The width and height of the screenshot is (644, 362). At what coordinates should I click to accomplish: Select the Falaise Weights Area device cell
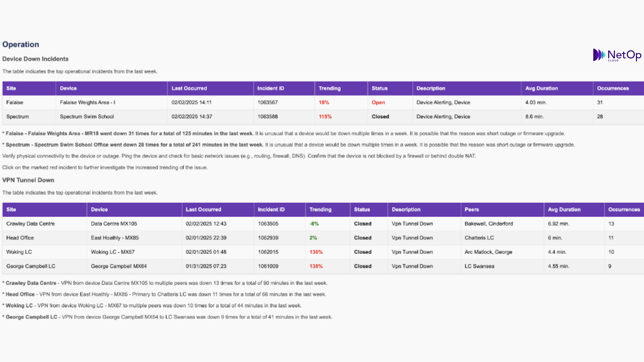coord(88,103)
